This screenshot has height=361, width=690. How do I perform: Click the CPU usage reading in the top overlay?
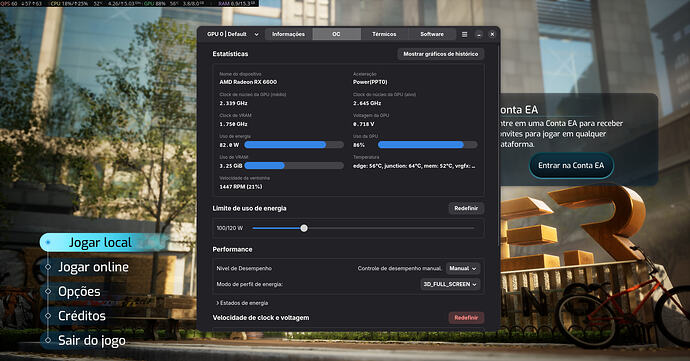[69, 4]
